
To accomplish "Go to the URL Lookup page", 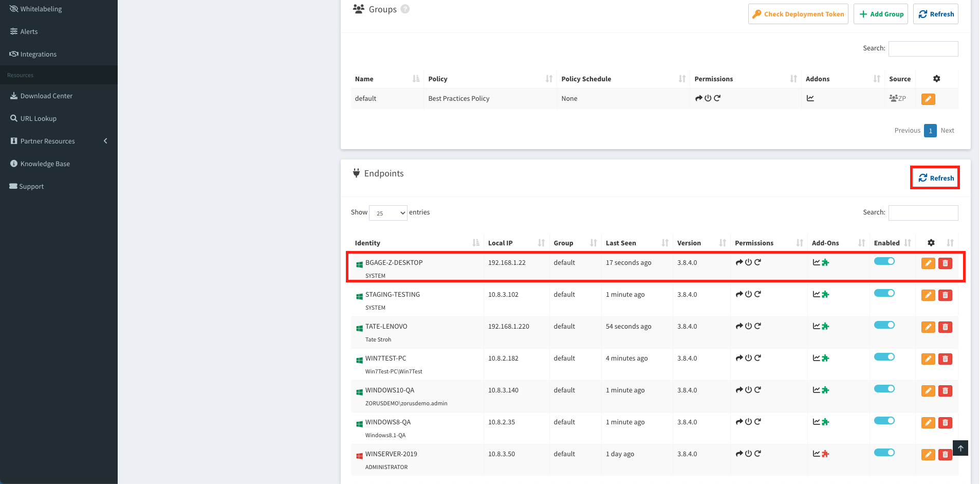I will click(x=38, y=118).
